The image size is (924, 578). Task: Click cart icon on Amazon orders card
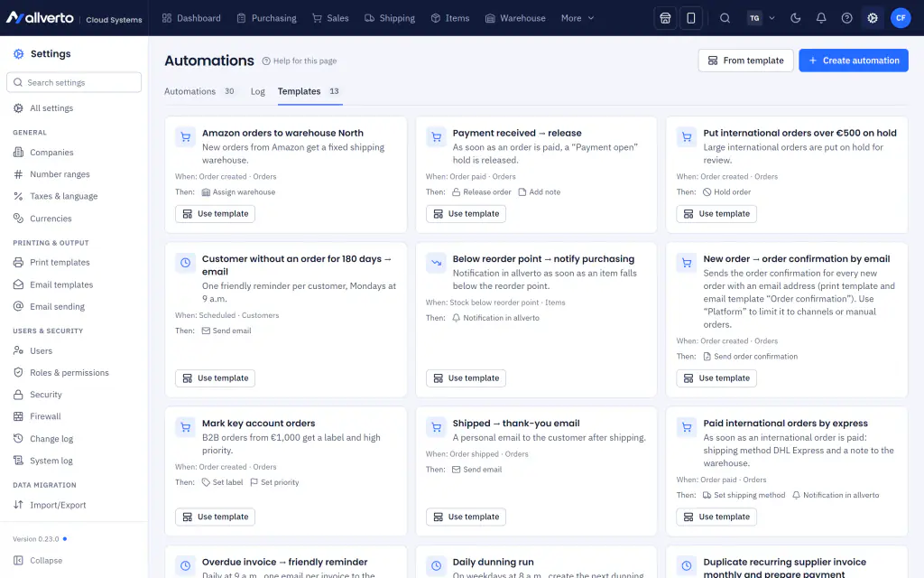tap(185, 137)
